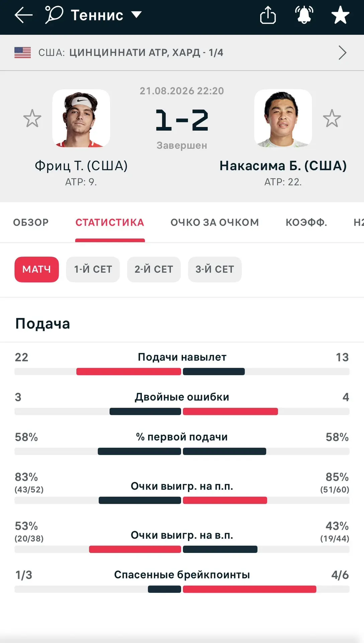Toggle the filled favorite star in header
This screenshot has width=364, height=643.
tap(340, 15)
